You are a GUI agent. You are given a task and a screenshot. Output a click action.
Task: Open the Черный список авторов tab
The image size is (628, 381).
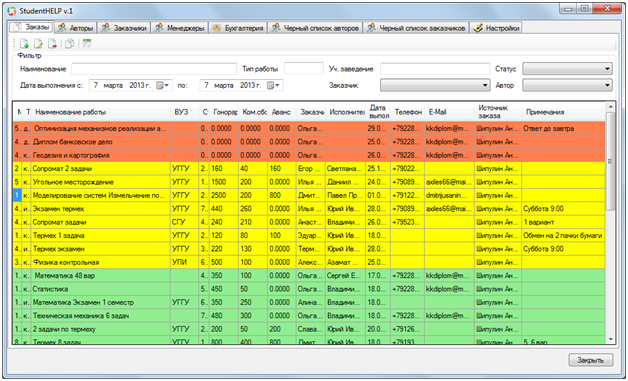pos(315,28)
